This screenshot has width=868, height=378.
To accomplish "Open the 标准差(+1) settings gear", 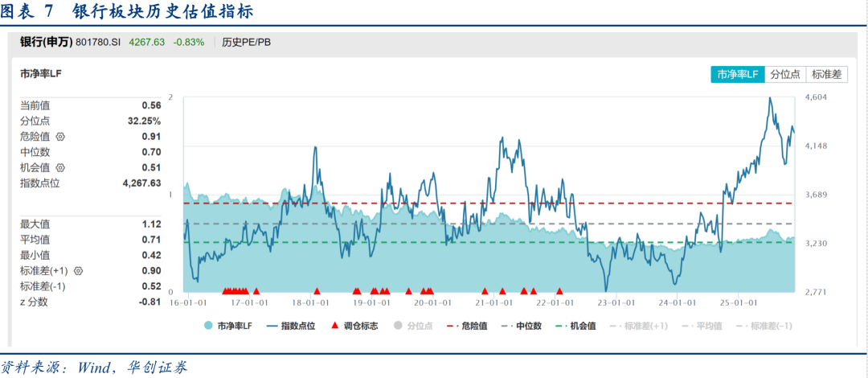I will (79, 271).
